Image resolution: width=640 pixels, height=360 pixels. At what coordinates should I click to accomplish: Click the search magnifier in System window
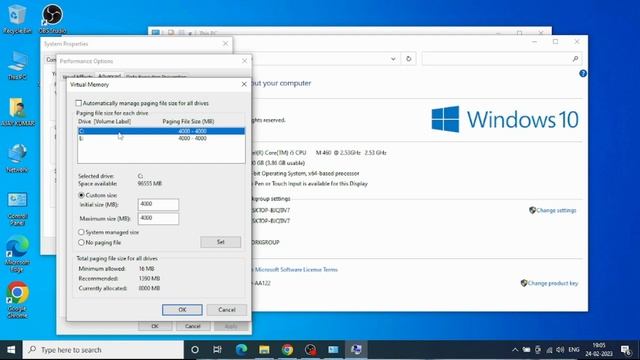(x=575, y=59)
